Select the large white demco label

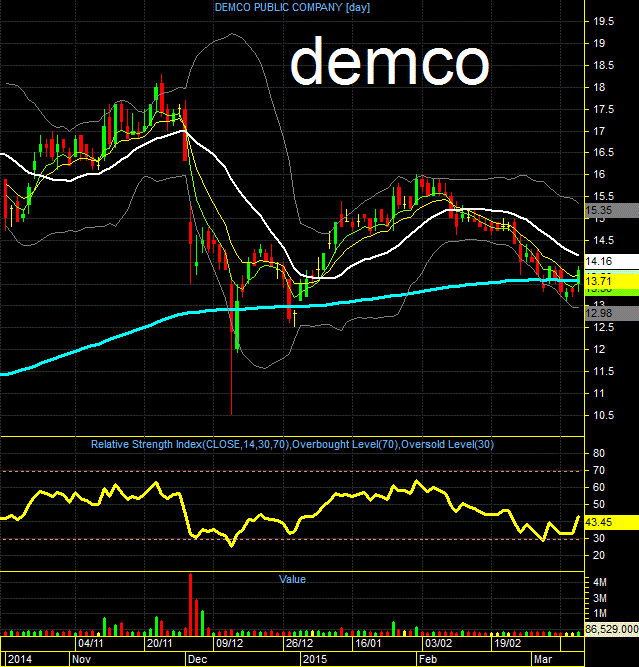coord(389,62)
